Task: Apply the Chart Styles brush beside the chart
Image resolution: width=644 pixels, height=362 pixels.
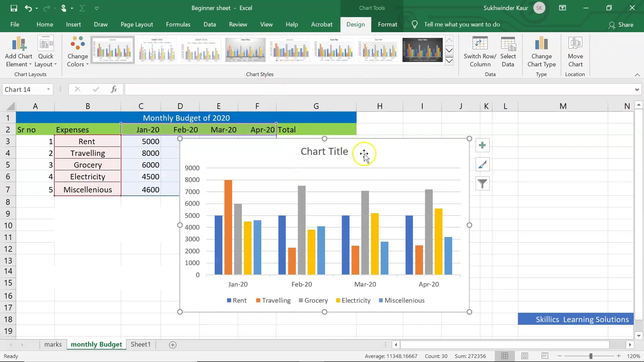Action: pyautogui.click(x=482, y=164)
